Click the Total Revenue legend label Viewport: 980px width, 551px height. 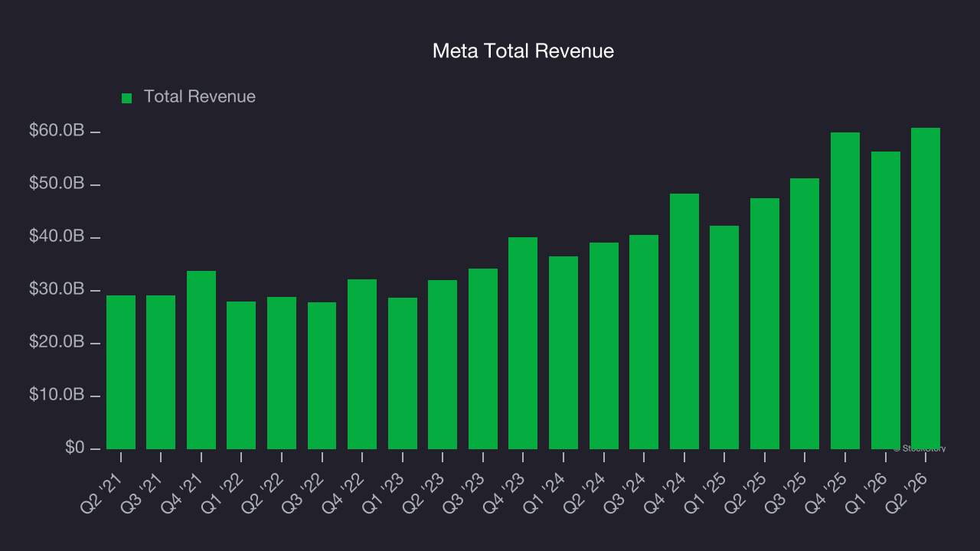200,97
